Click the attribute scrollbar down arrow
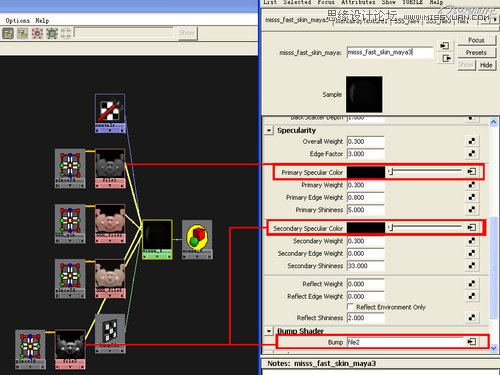This screenshot has width=500, height=375. (x=494, y=348)
